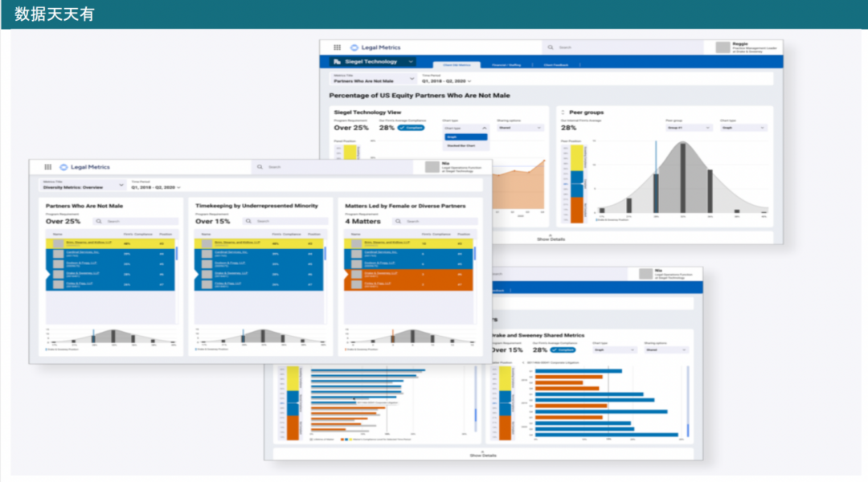The height and width of the screenshot is (482, 868).
Task: Open the Diversity Metrics: Overview metrics dropdown
Action: click(x=121, y=186)
